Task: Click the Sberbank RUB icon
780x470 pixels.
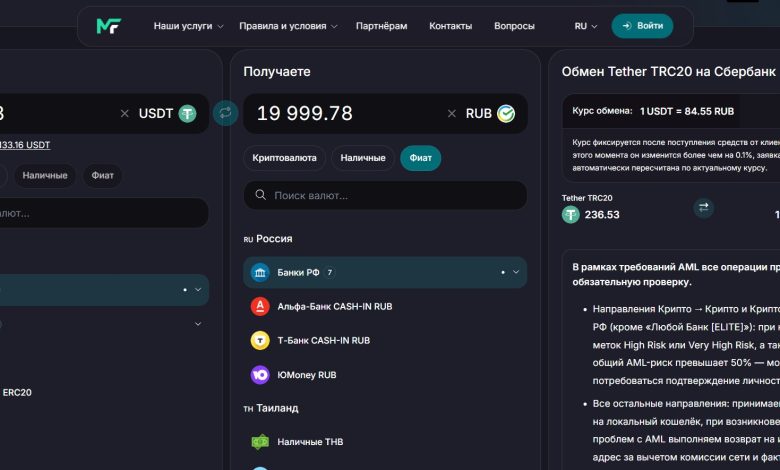Action: coord(506,114)
